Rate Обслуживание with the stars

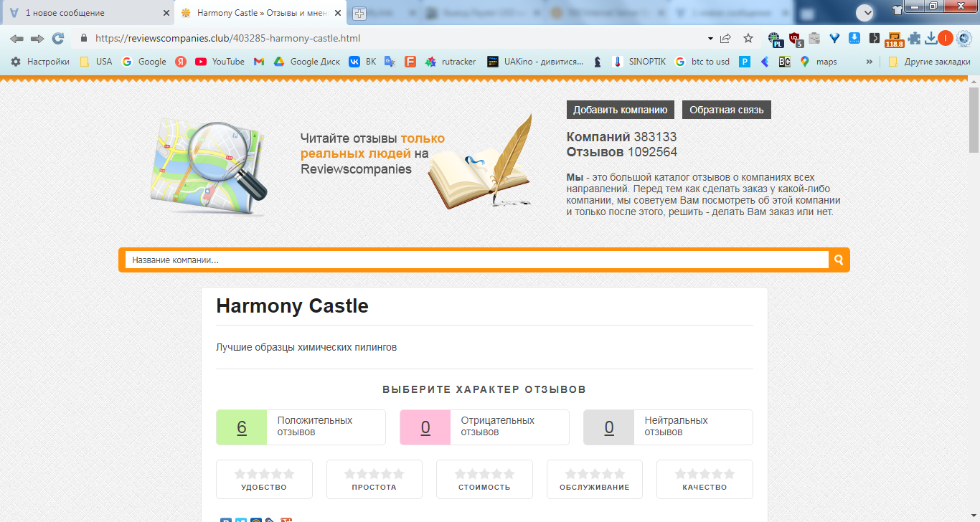tap(595, 474)
